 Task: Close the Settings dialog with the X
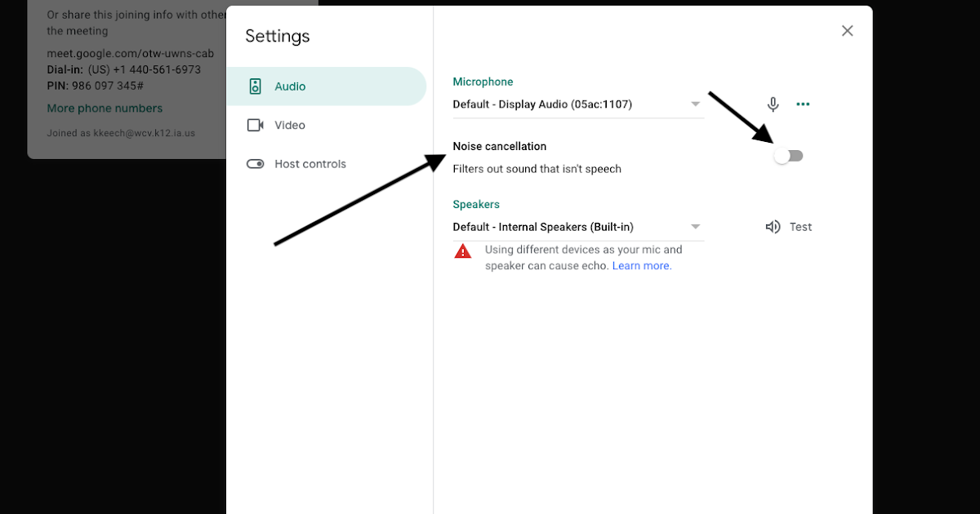tap(847, 30)
